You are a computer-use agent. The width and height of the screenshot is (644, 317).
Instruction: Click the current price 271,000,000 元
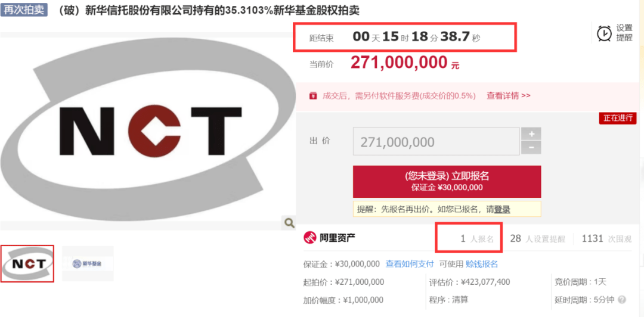click(405, 63)
